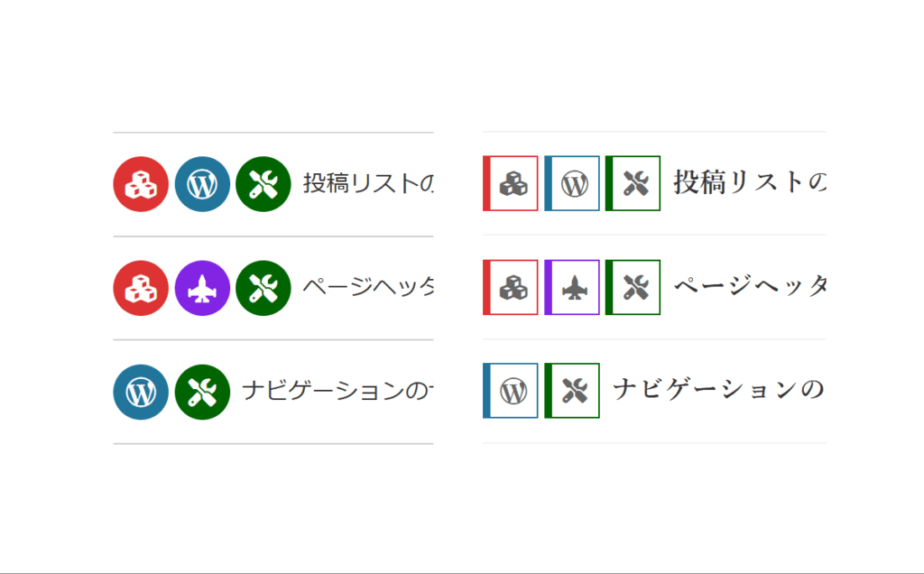Viewport: 924px width, 574px height.
Task: Open the blue-bordered square WordPress icon beside ナビゲーション
Action: pyautogui.click(x=512, y=391)
